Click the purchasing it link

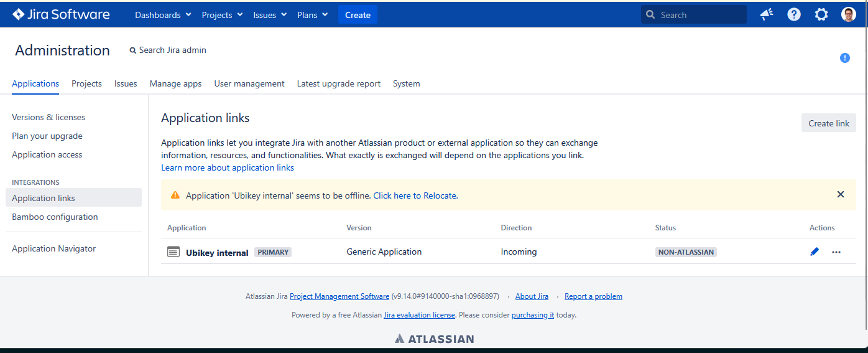(x=533, y=315)
